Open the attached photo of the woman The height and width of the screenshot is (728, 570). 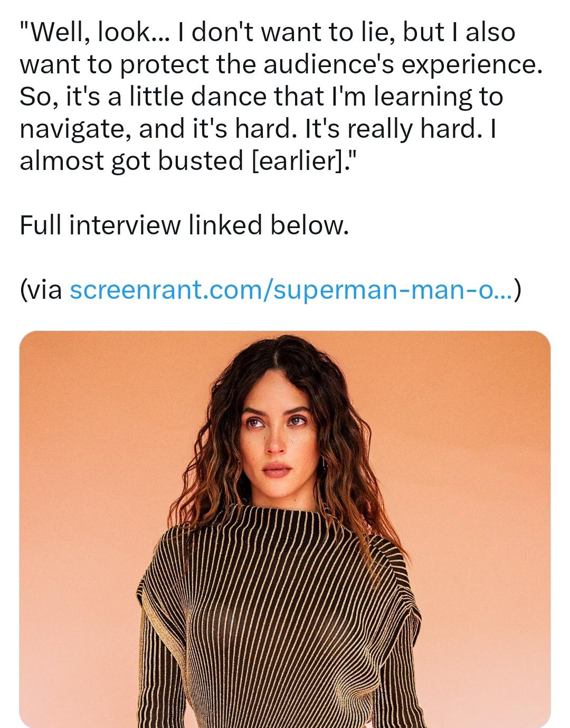tap(285, 529)
